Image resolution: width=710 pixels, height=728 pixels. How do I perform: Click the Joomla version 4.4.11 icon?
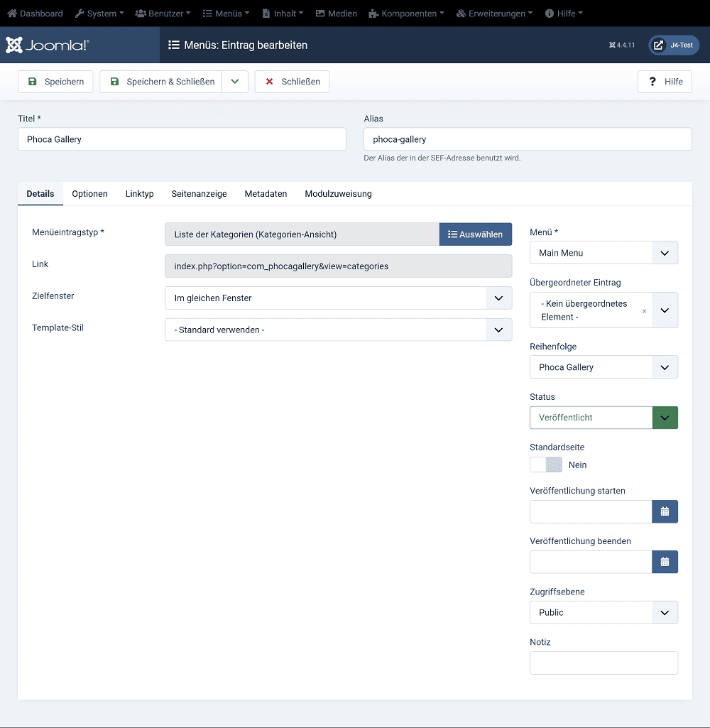coord(612,45)
